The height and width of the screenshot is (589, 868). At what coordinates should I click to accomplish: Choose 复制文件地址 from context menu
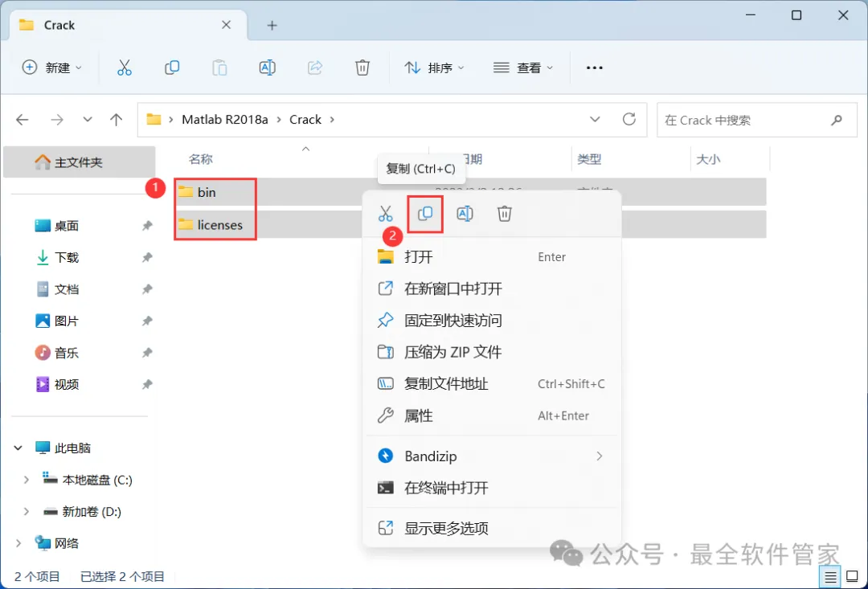pyautogui.click(x=492, y=383)
